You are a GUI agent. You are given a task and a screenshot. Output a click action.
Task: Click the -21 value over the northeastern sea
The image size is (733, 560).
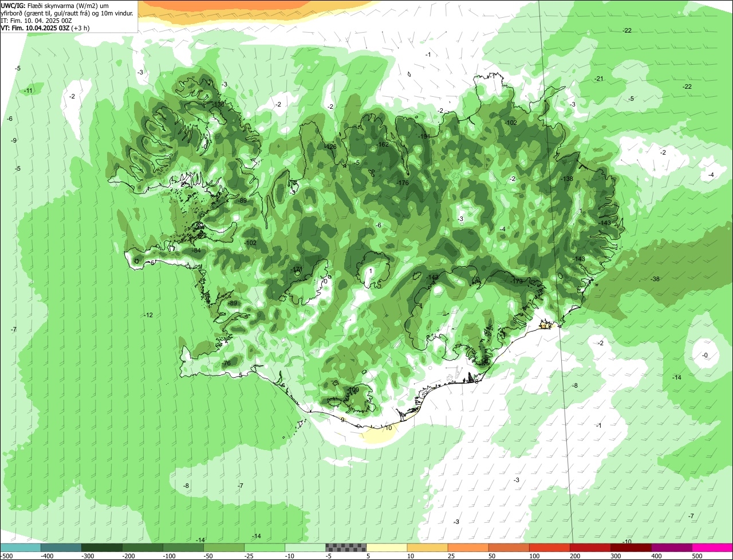599,78
